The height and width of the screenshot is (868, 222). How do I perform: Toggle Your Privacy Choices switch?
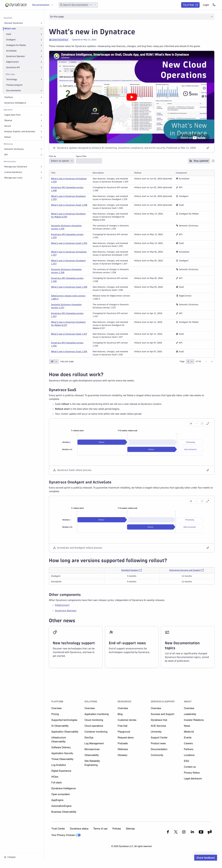78,835
